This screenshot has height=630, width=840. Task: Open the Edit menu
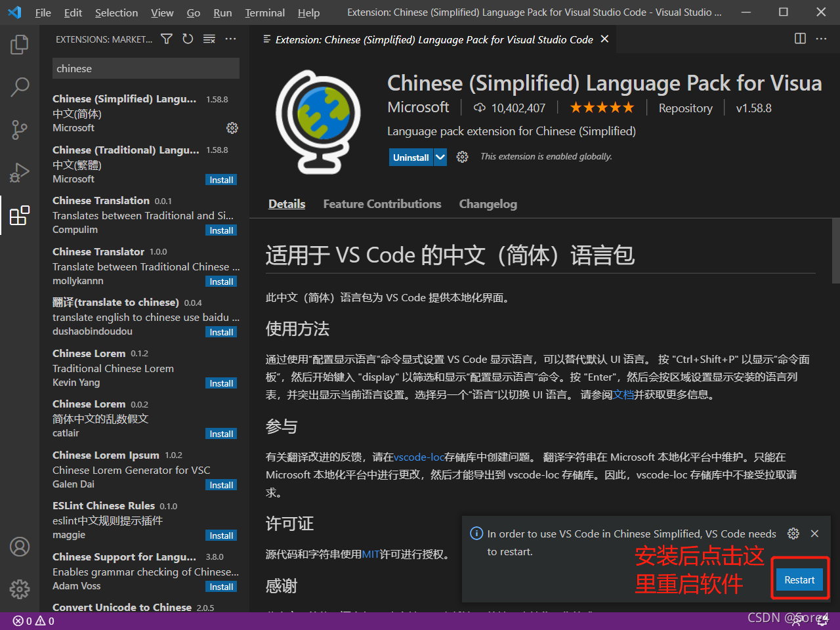(x=73, y=12)
